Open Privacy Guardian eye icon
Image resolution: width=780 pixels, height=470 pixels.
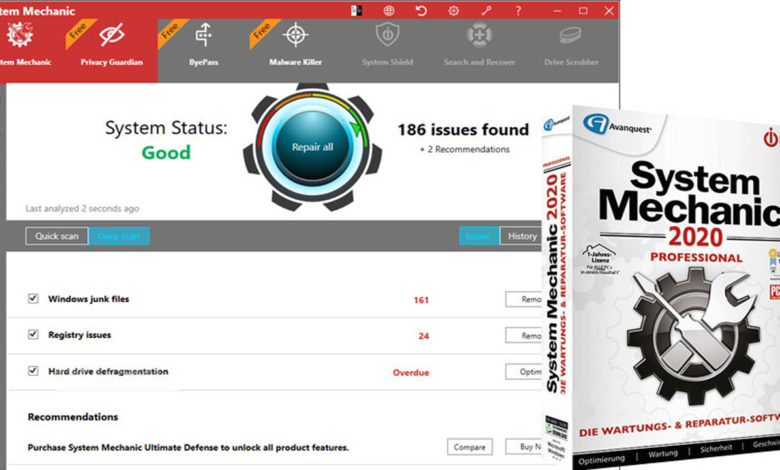point(111,35)
